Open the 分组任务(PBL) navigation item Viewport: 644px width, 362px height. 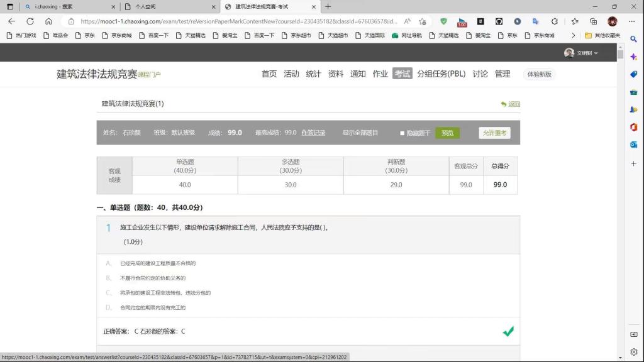pos(441,74)
